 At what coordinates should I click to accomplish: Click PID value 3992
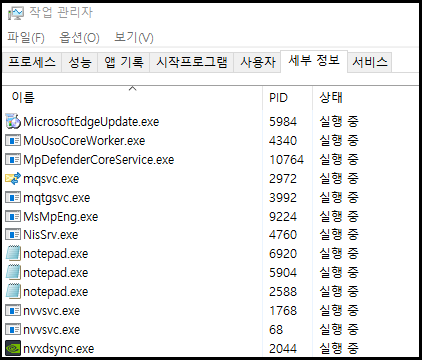283,198
